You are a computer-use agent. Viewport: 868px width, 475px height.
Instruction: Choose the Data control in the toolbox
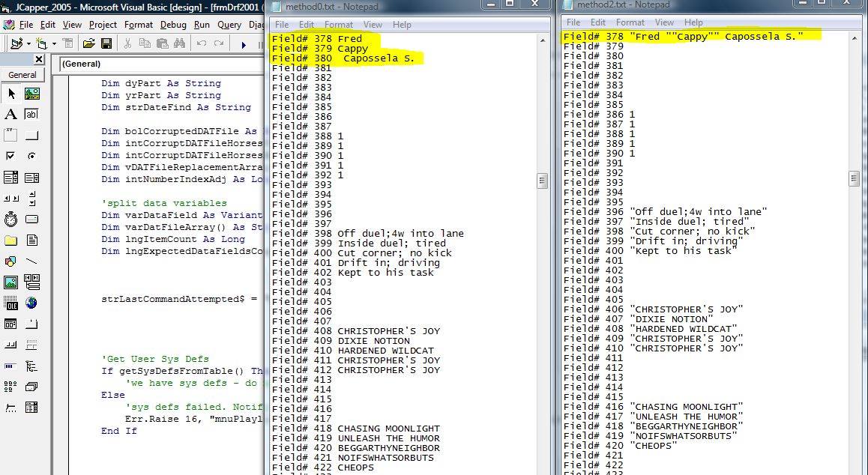[32, 283]
